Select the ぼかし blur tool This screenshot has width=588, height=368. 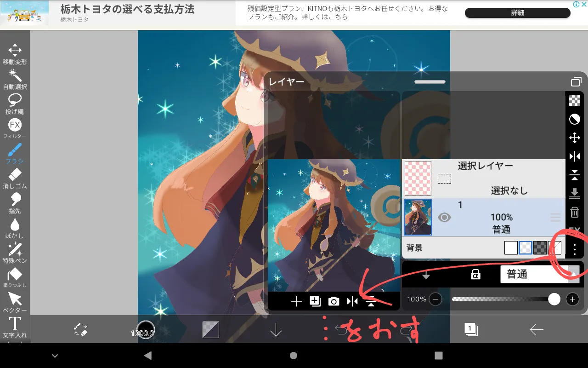[x=15, y=228]
